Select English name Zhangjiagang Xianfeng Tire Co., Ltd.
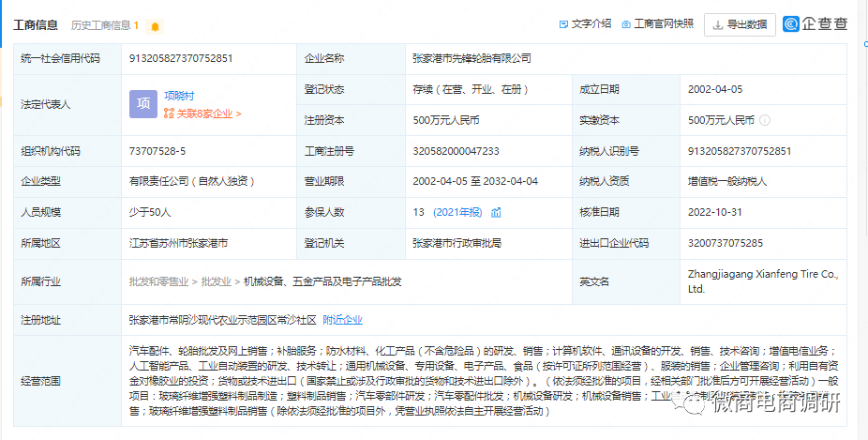Image resolution: width=868 pixels, height=440 pixels. click(763, 281)
